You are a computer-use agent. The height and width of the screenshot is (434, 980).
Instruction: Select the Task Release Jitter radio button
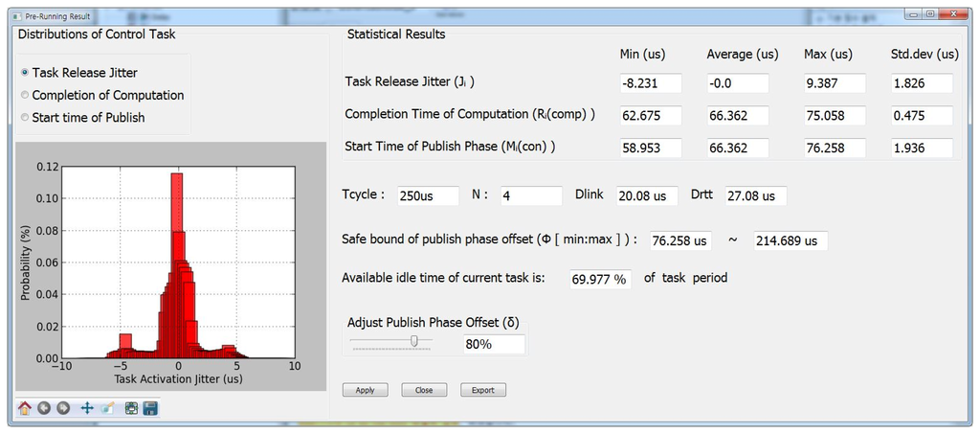point(25,73)
